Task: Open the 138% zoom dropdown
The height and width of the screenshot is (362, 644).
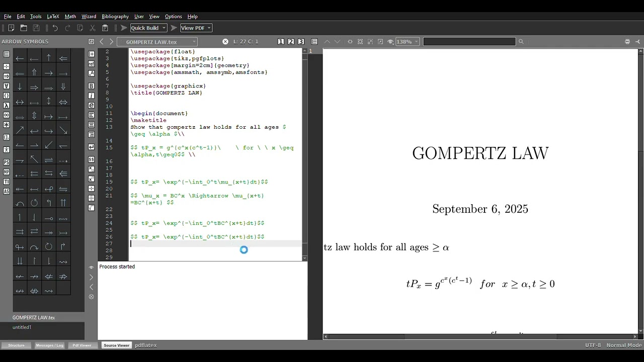Action: [x=408, y=42]
